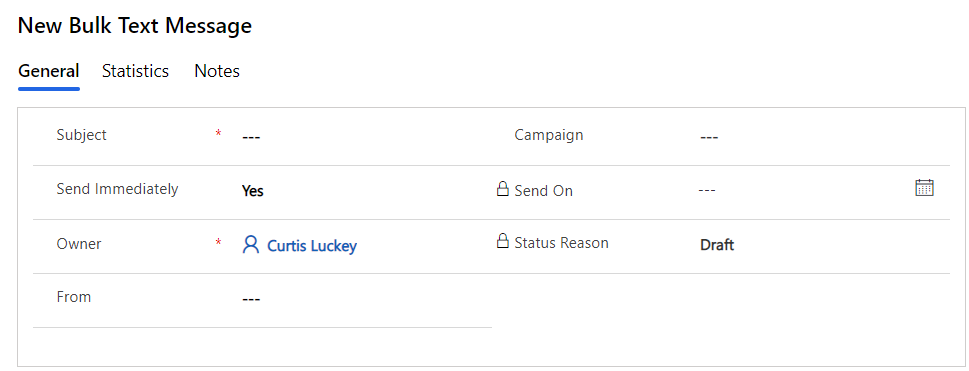Open the Send On calendar picker
This screenshot has width=969, height=371.
924,188
